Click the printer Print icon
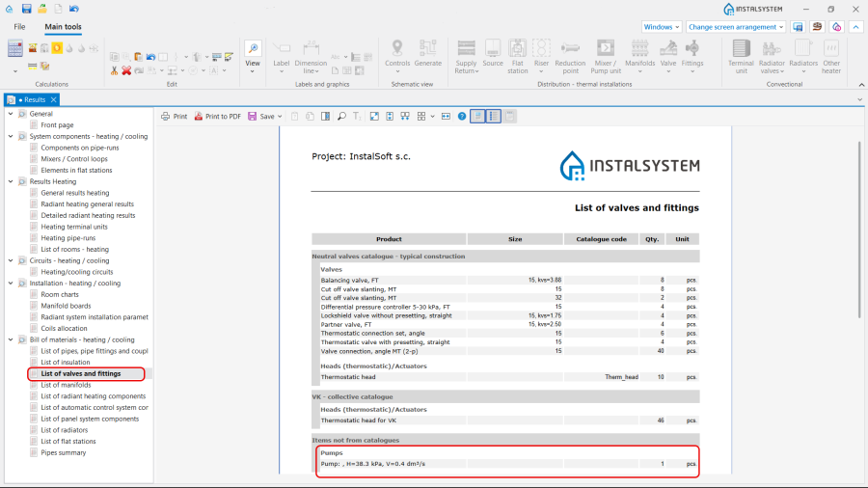The image size is (868, 488). [x=174, y=116]
